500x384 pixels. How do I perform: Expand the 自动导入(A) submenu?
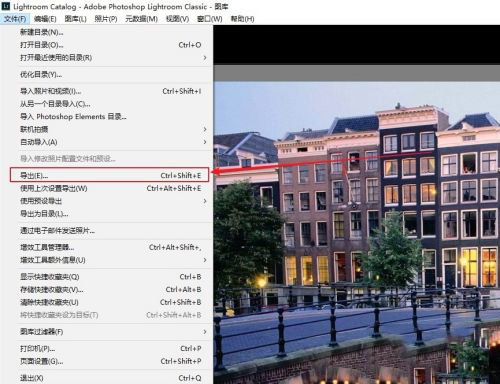point(107,142)
